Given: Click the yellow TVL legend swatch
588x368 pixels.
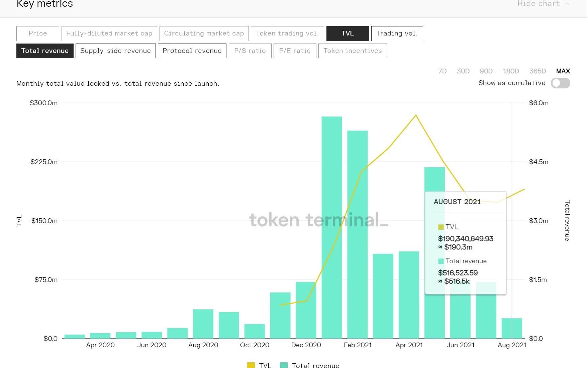Looking at the screenshot, I should coord(251,365).
